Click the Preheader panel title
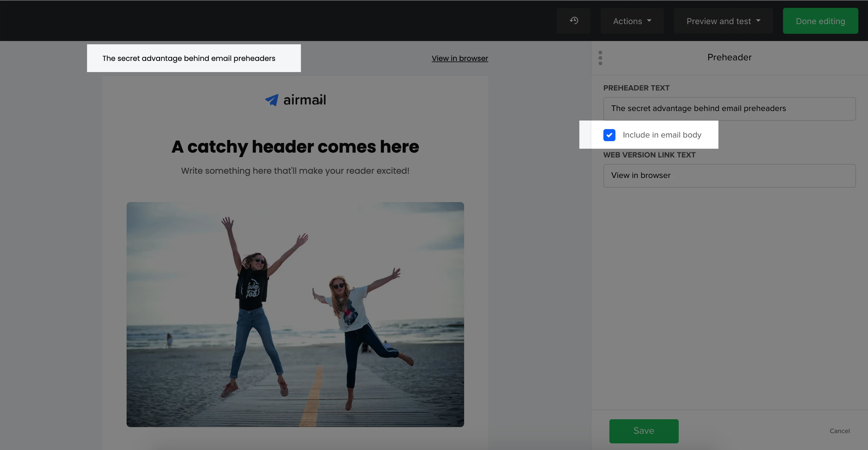The width and height of the screenshot is (868, 450). tap(729, 57)
